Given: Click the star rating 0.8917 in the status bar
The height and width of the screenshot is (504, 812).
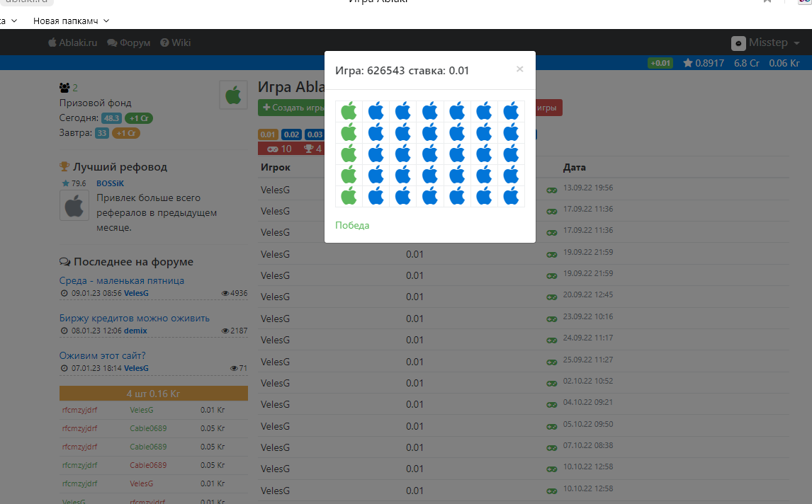Looking at the screenshot, I should click(704, 63).
